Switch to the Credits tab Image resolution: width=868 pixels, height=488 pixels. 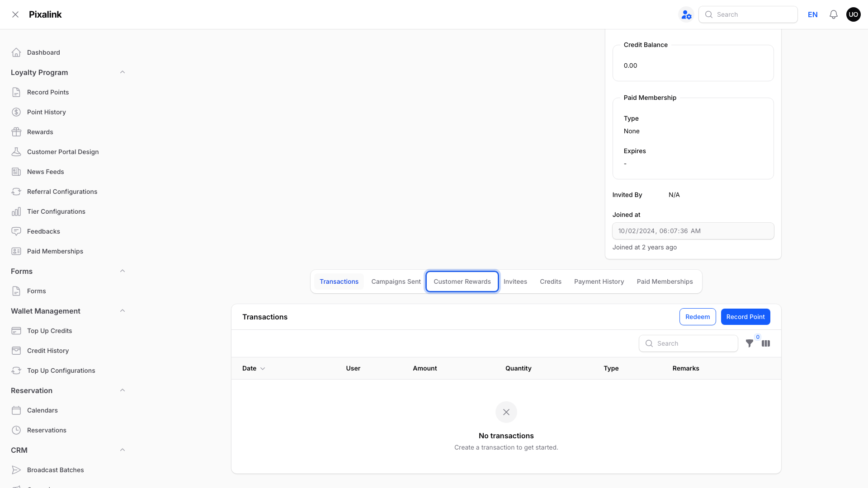click(x=551, y=282)
